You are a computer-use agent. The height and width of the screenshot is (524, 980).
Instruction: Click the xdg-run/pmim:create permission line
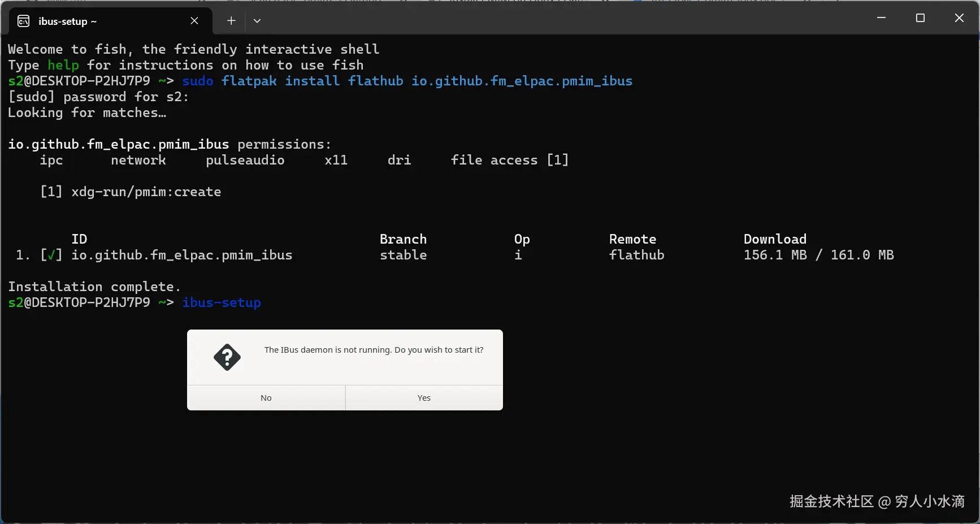146,192
